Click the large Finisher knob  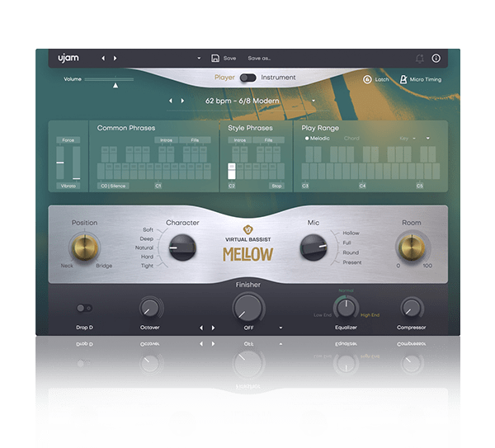pos(248,307)
